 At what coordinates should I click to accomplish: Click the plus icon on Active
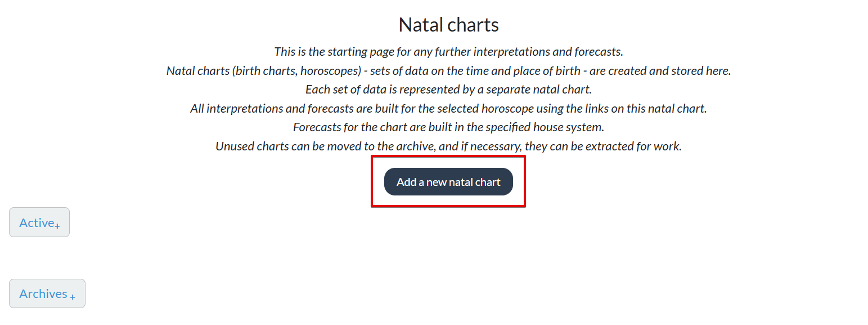click(x=56, y=225)
